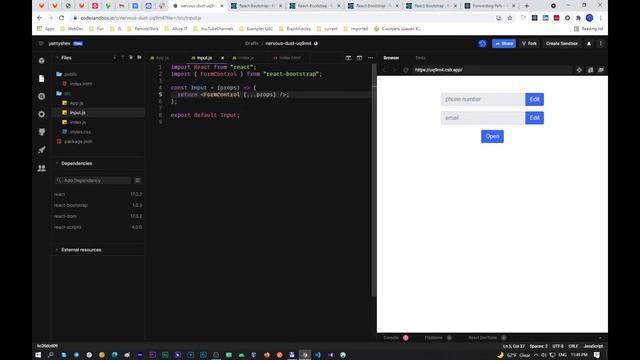Click the Share button
640x360 pixels.
pos(504,43)
